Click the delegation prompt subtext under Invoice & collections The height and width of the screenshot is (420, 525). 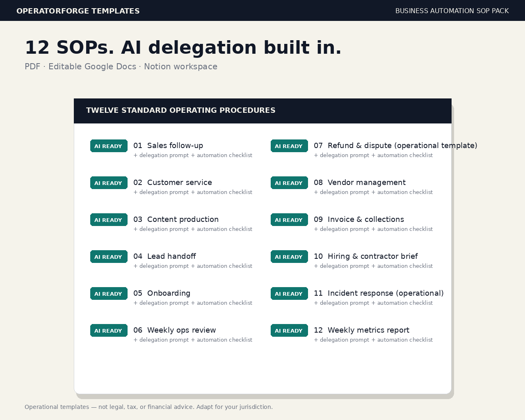(373, 229)
